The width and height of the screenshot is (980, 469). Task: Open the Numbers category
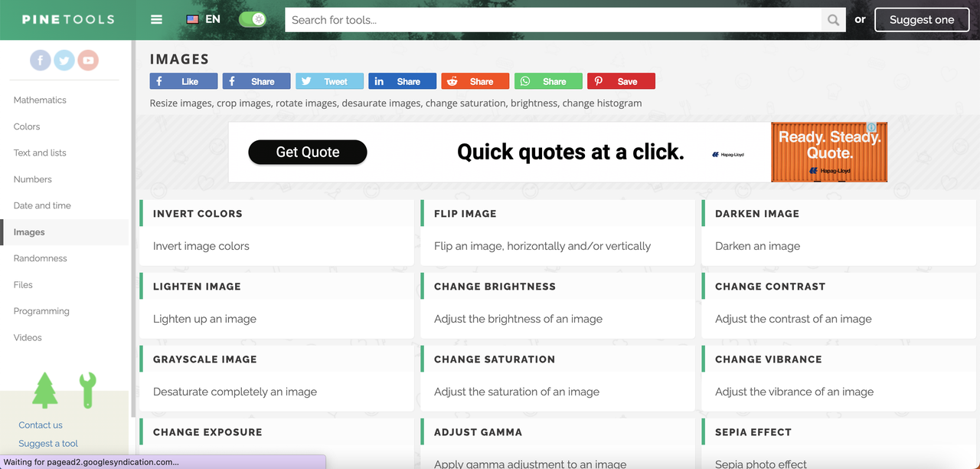point(33,179)
